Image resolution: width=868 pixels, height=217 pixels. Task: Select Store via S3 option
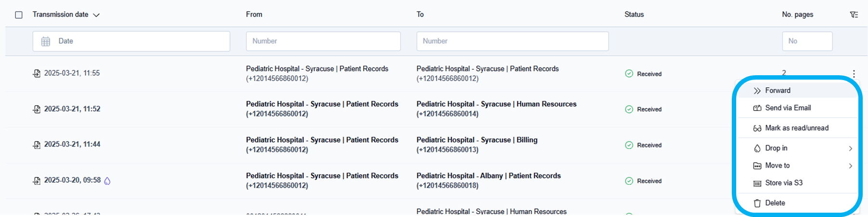pyautogui.click(x=783, y=183)
